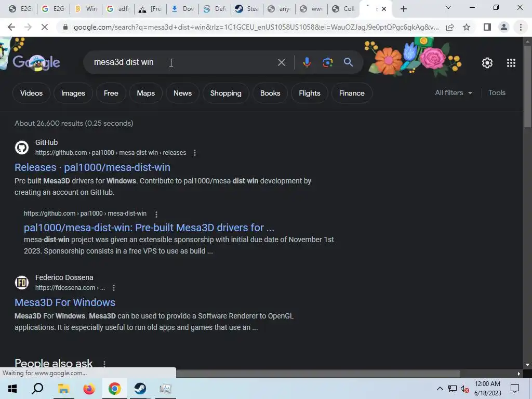Open the Chrome taskbar icon
The width and height of the screenshot is (532, 399).
[114, 389]
